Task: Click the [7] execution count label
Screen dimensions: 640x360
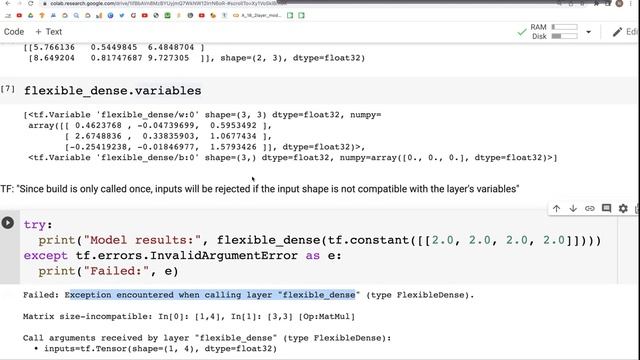Action: point(7,89)
